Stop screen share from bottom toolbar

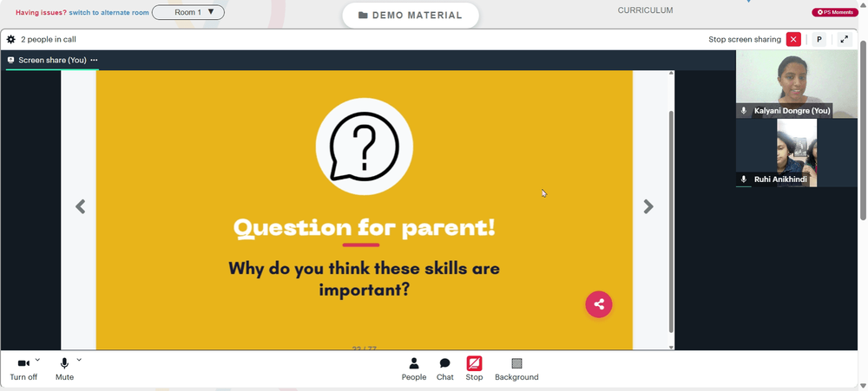click(x=474, y=368)
